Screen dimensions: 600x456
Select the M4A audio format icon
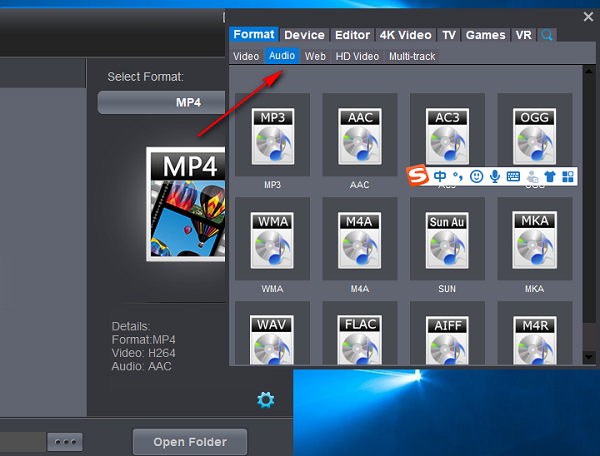coord(360,240)
